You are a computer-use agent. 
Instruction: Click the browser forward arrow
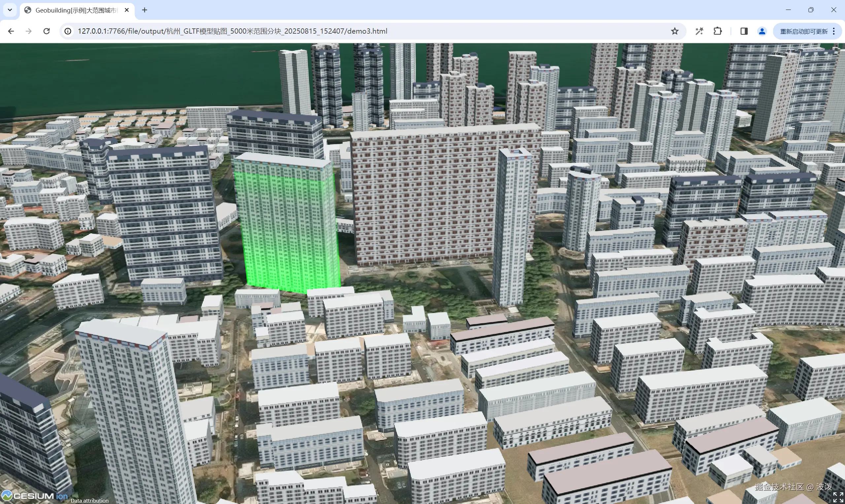point(28,31)
